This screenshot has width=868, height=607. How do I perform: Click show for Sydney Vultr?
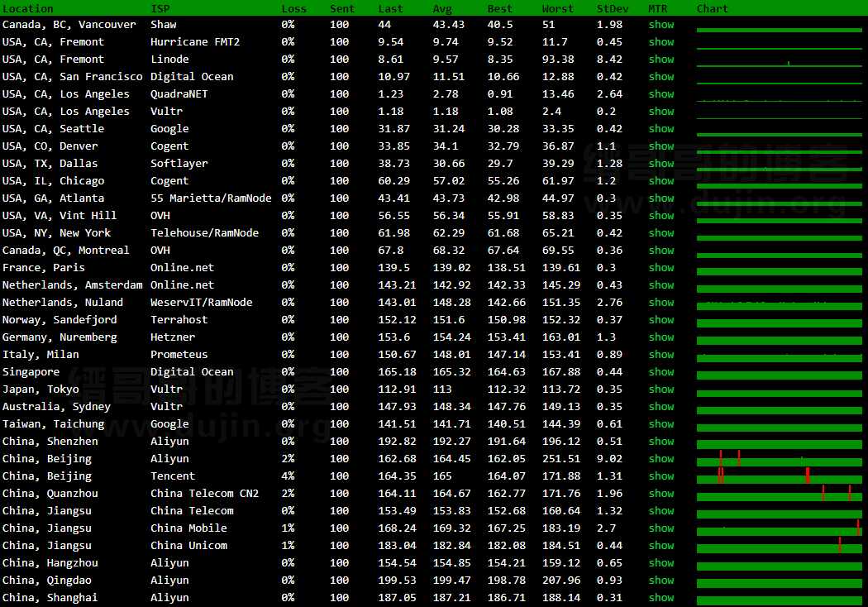(x=661, y=407)
